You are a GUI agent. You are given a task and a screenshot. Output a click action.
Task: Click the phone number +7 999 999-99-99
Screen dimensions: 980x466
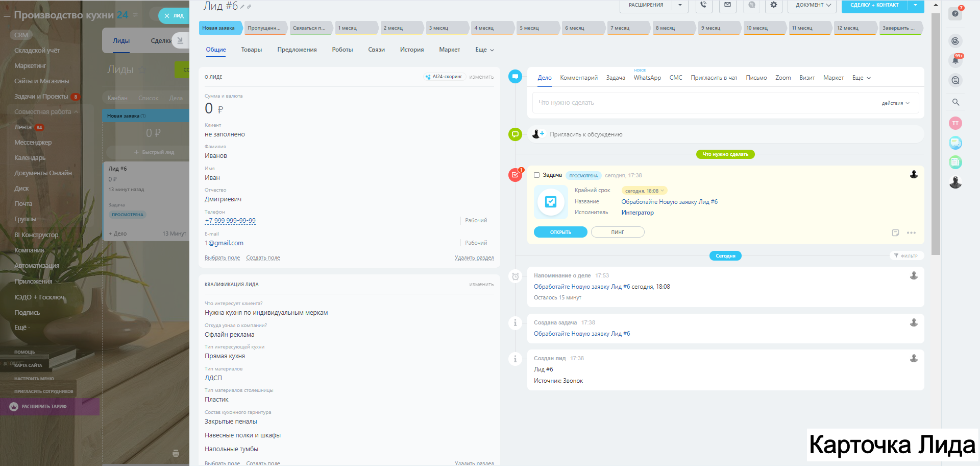click(x=230, y=221)
